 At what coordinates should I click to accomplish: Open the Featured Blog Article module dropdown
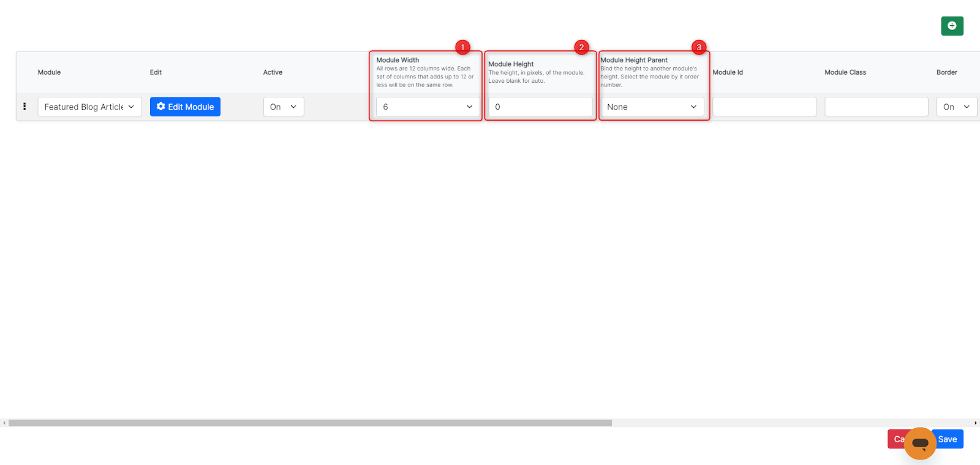click(x=89, y=107)
